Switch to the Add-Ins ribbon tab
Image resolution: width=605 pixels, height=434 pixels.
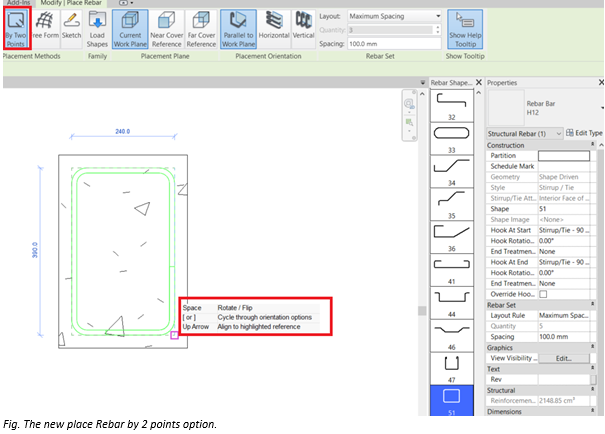(x=18, y=3)
